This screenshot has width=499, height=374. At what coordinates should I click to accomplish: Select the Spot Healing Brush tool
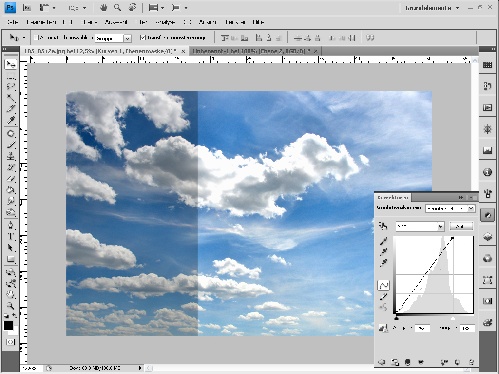pos(11,134)
